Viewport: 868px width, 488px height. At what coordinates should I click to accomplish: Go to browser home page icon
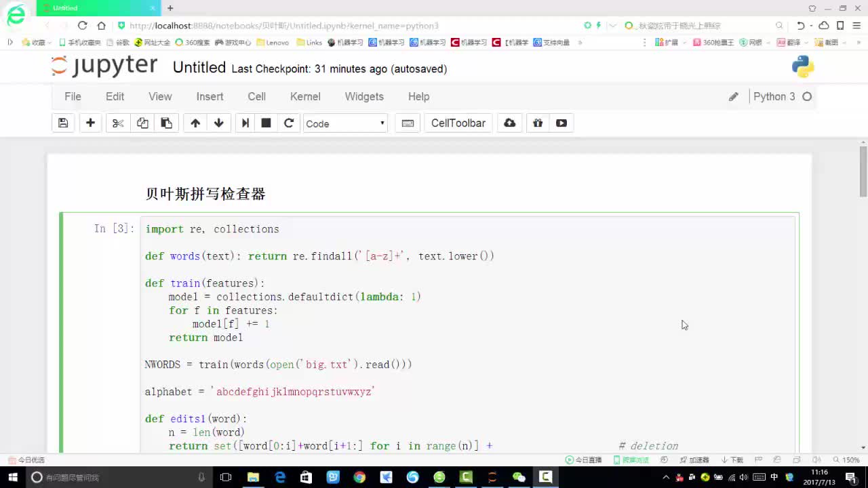(101, 25)
